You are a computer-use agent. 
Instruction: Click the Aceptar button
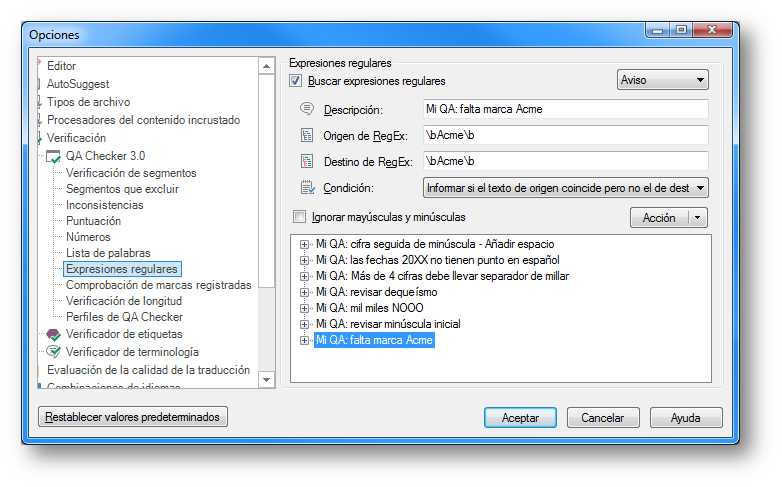point(520,418)
